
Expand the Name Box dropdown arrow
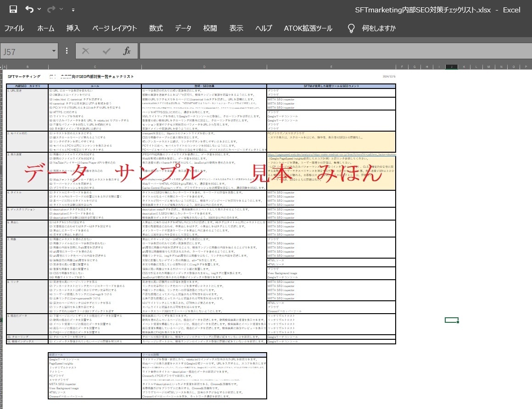tap(54, 51)
